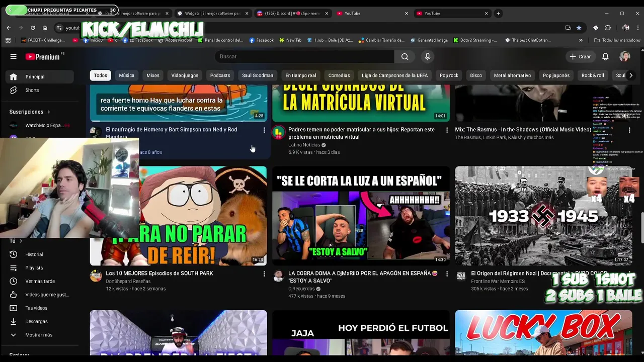Open the YouTube hamburger guide menu
Screen dimensions: 644x362
[x=14, y=57]
